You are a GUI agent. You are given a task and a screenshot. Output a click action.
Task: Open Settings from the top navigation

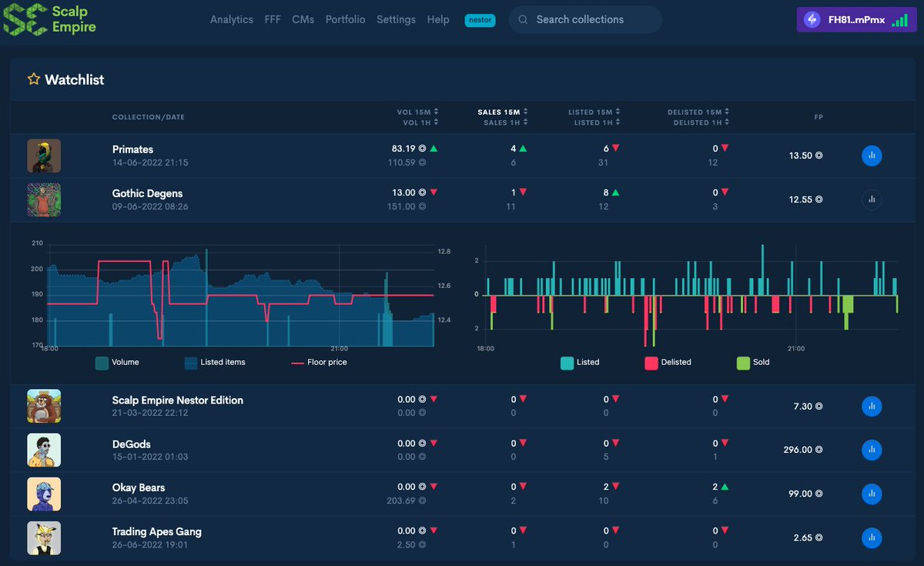[396, 19]
